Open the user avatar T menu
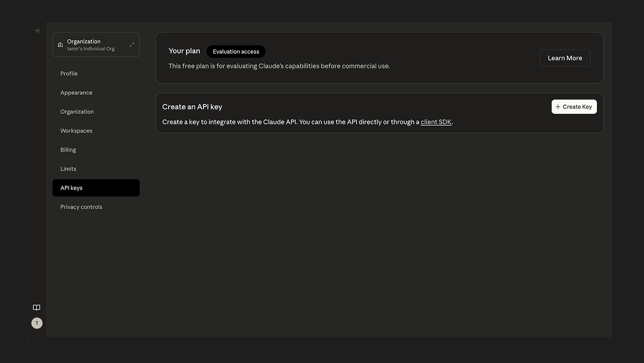Screen dimensions: 644x363 37,323
